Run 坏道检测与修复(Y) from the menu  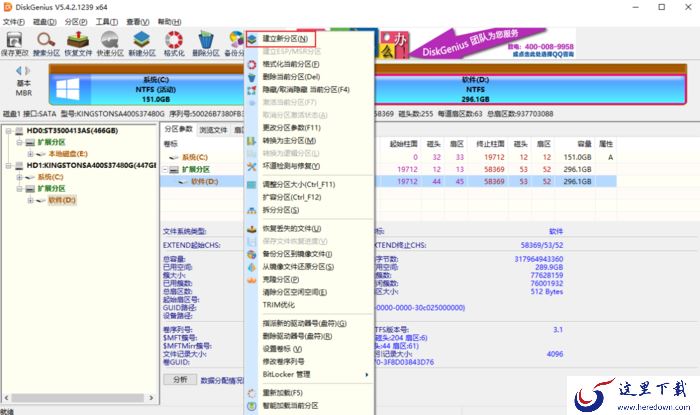(291, 166)
